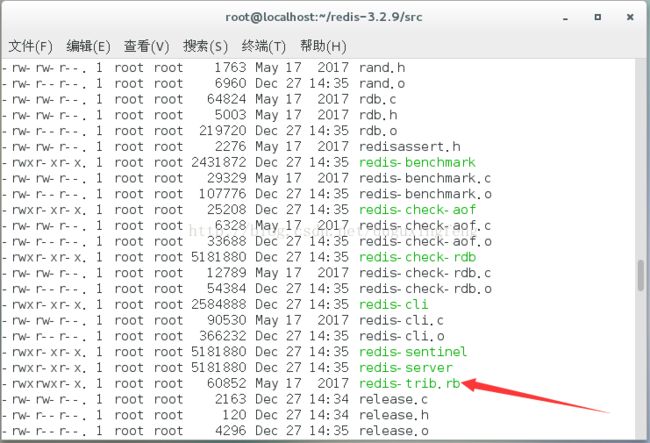650x443 pixels.
Task: Click the filename release.c
Action: [393, 399]
